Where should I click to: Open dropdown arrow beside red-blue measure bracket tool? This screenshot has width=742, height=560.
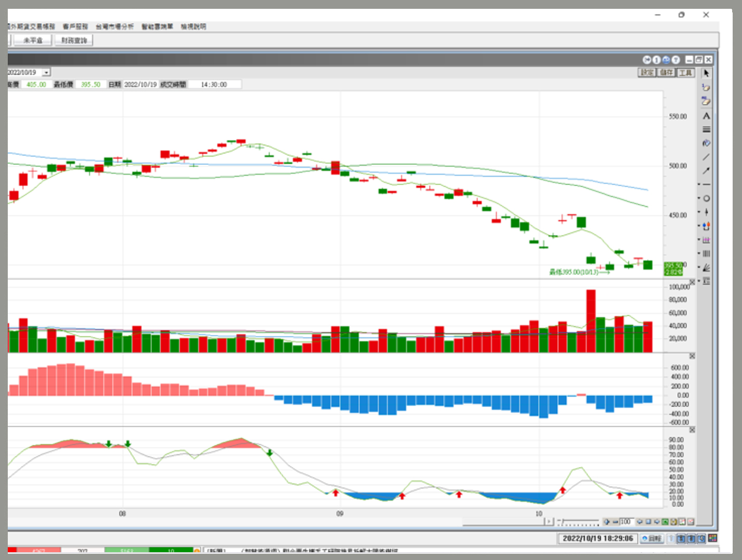click(x=699, y=226)
